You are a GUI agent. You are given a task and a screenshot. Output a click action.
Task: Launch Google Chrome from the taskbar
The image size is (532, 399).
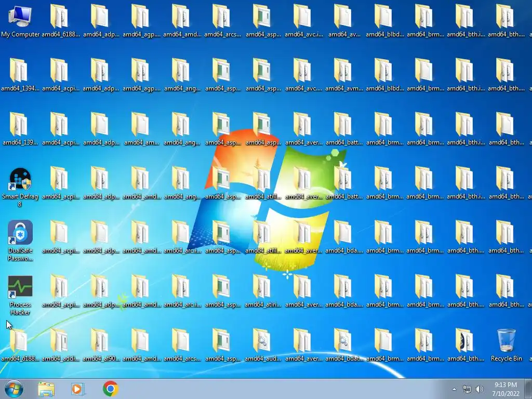[110, 389]
